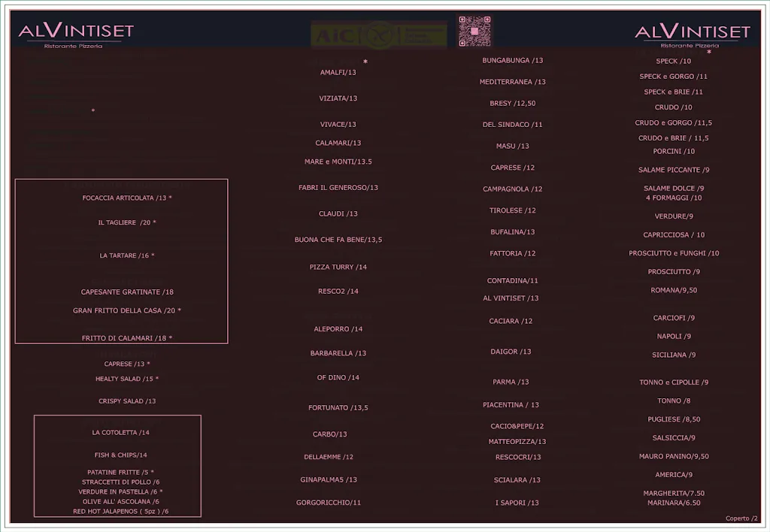Click the asterisk above Speck in right column
This screenshot has width=770, height=532.
[708, 53]
